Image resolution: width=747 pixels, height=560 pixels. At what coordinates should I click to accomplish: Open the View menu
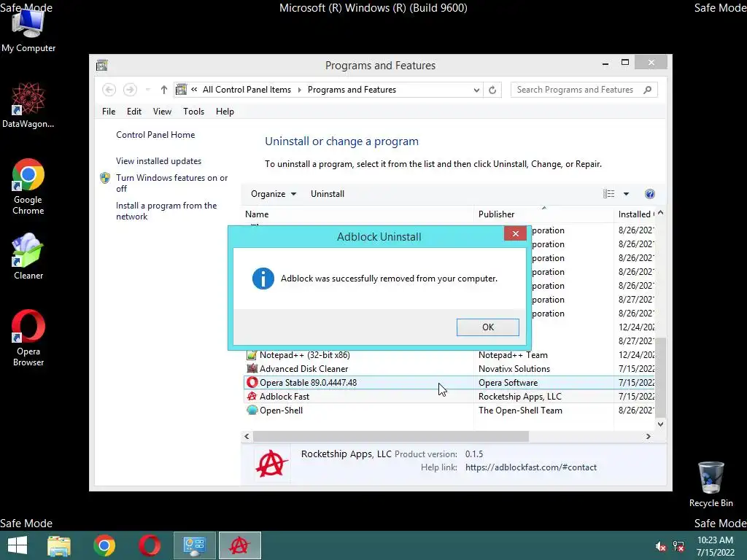(x=162, y=112)
